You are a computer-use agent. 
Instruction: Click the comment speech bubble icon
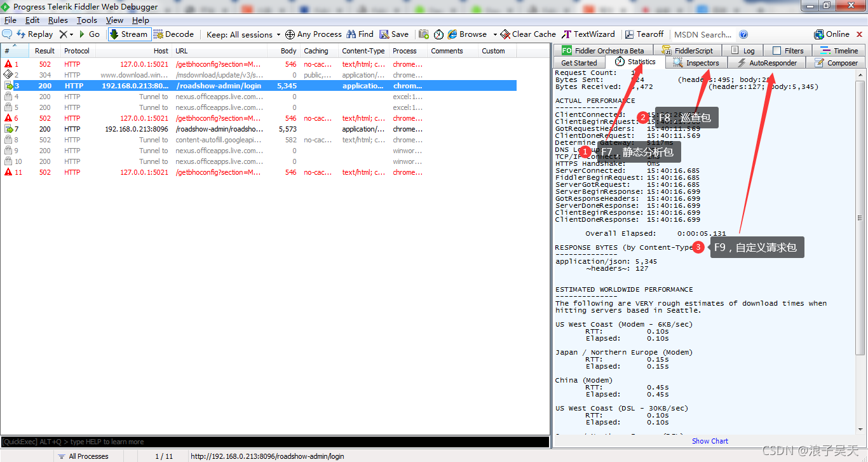(x=7, y=34)
